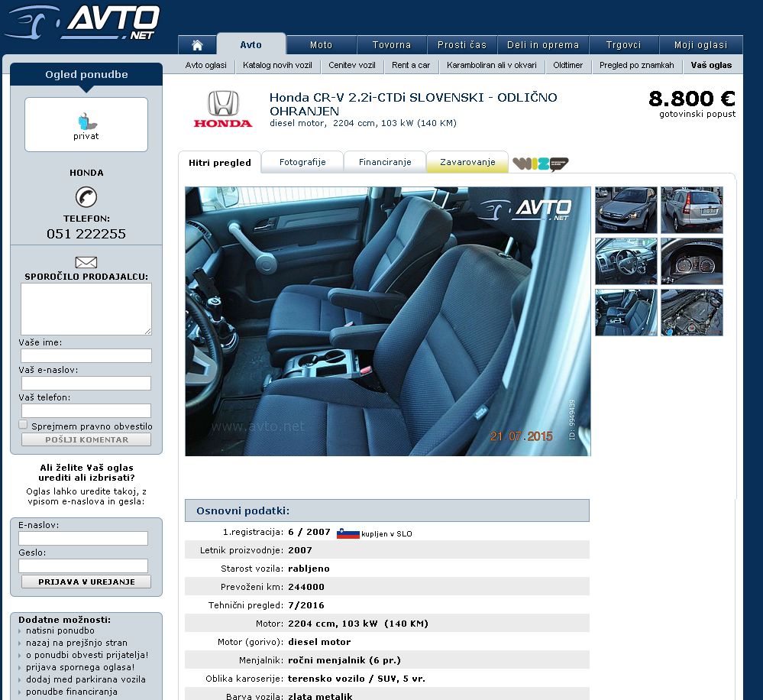This screenshot has height=700, width=763.
Task: Click the mileage value 244000
Action: point(306,587)
